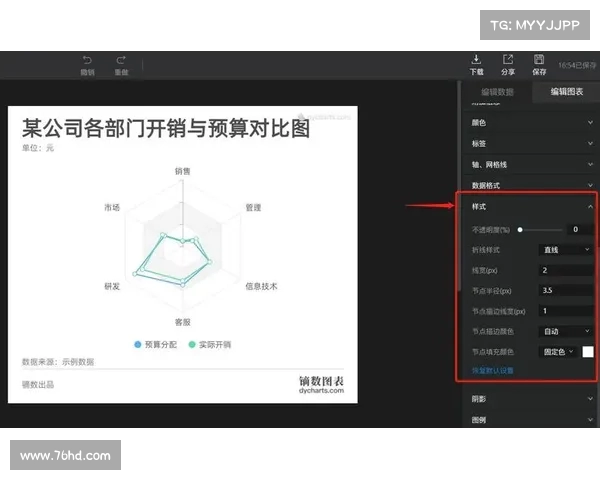The width and height of the screenshot is (600, 480).
Task: Open the 折线样式 dropdown showing 直线
Action: [x=566, y=249]
